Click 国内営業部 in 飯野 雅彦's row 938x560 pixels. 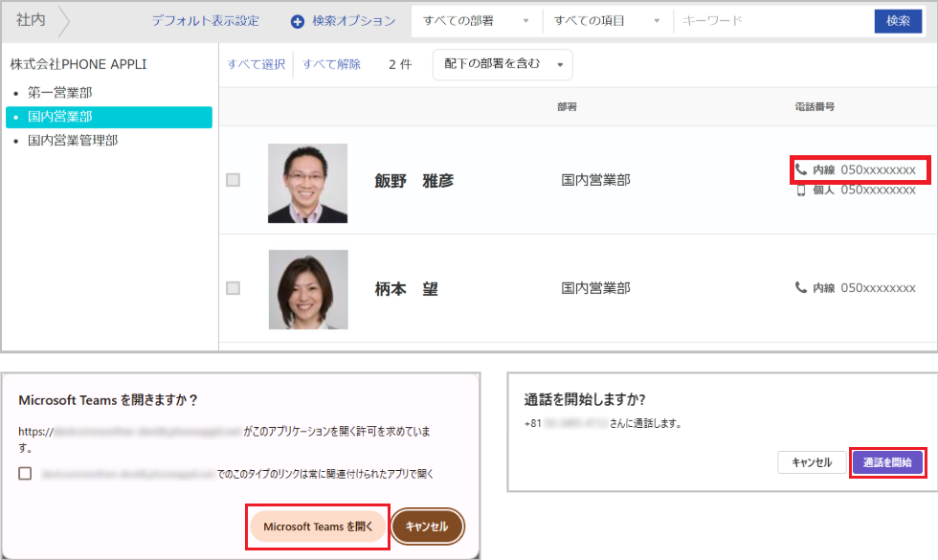click(595, 180)
